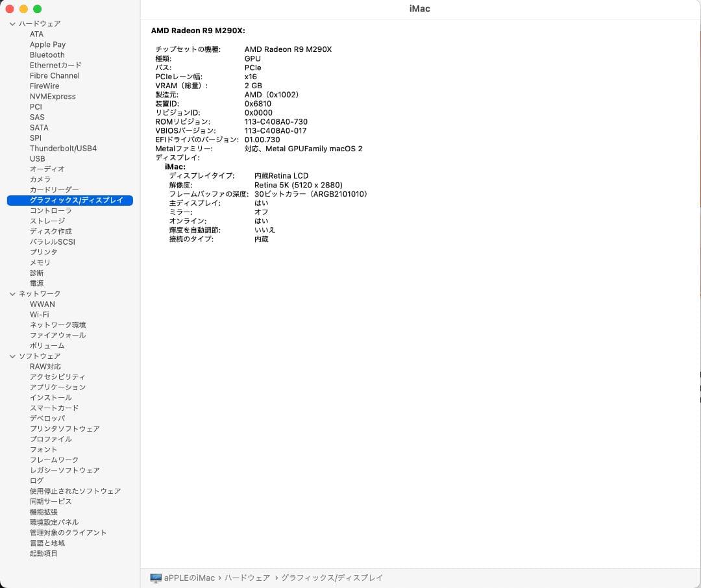Open Thunderbolt/USB4 details
Viewport: 701px width, 588px height.
pyautogui.click(x=63, y=148)
